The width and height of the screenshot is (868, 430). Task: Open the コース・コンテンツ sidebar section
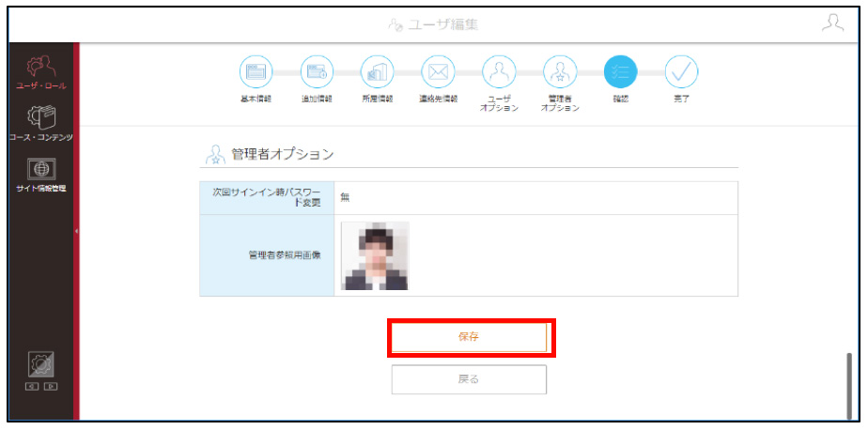pos(41,122)
